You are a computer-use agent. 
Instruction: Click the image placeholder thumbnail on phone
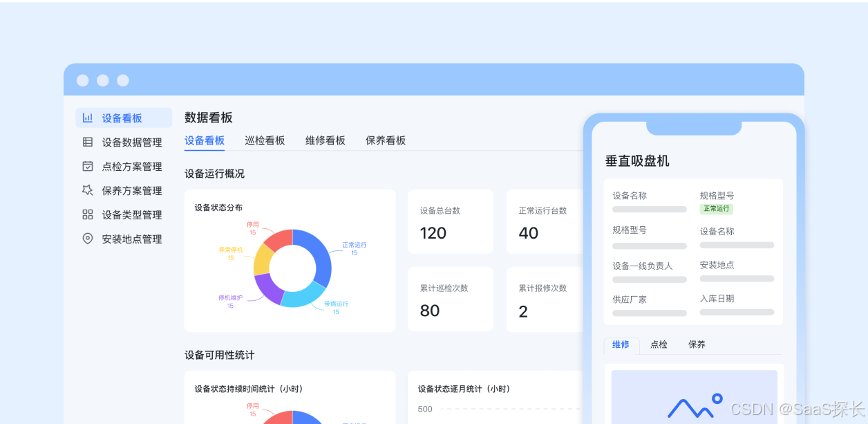(x=694, y=397)
